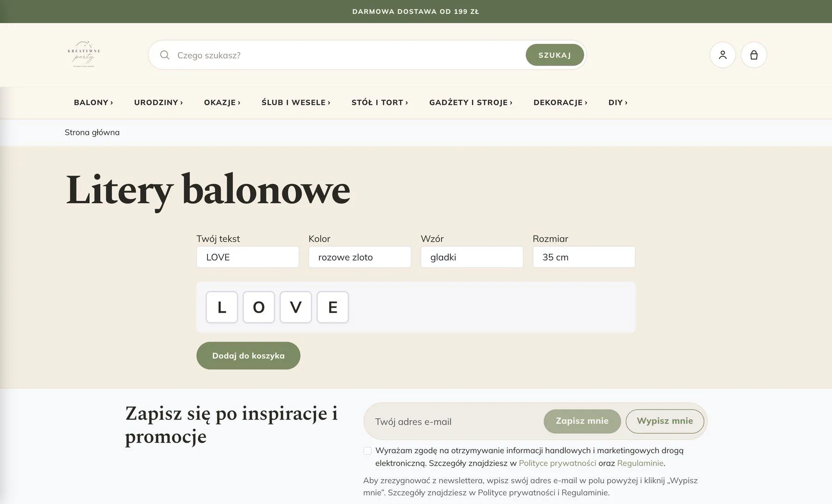The height and width of the screenshot is (504, 832).
Task: Click Dodaj do koszyka button
Action: click(248, 356)
